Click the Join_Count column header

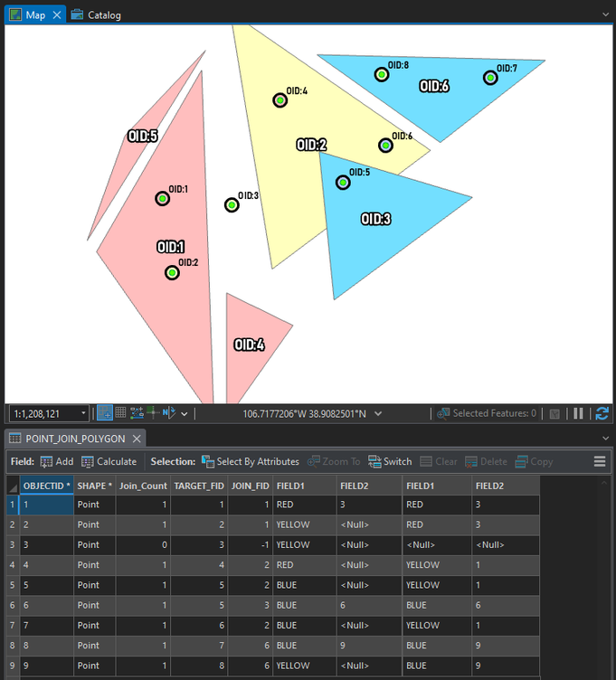pos(143,486)
